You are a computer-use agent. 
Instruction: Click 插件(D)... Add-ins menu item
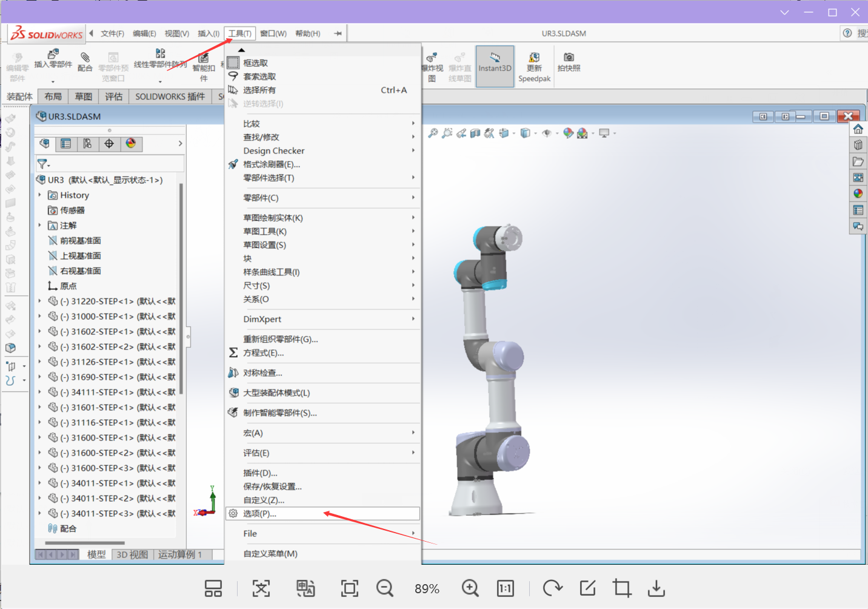pyautogui.click(x=322, y=473)
